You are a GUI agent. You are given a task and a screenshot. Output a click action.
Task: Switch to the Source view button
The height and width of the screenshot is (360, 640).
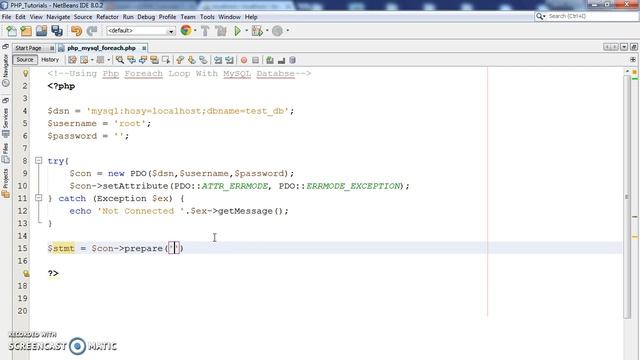click(25, 60)
